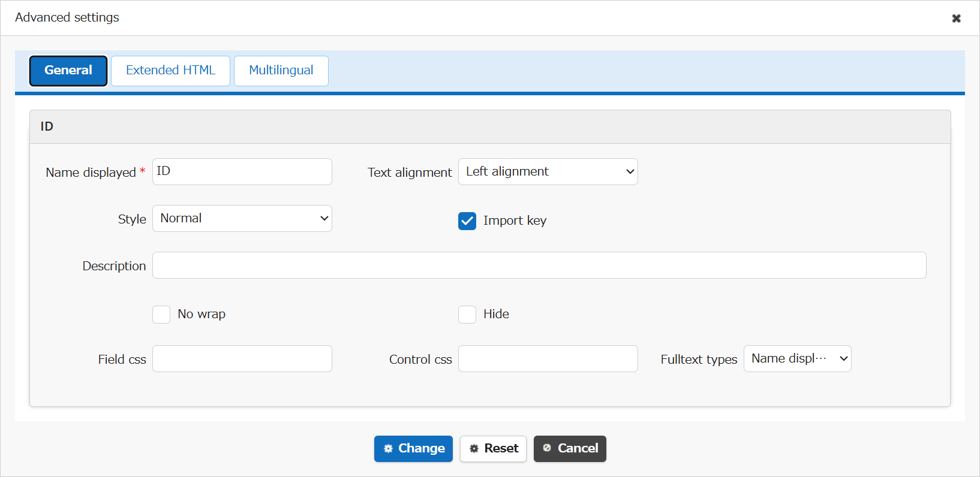Click the ID section header text
The width and height of the screenshot is (980, 477).
pyautogui.click(x=47, y=126)
